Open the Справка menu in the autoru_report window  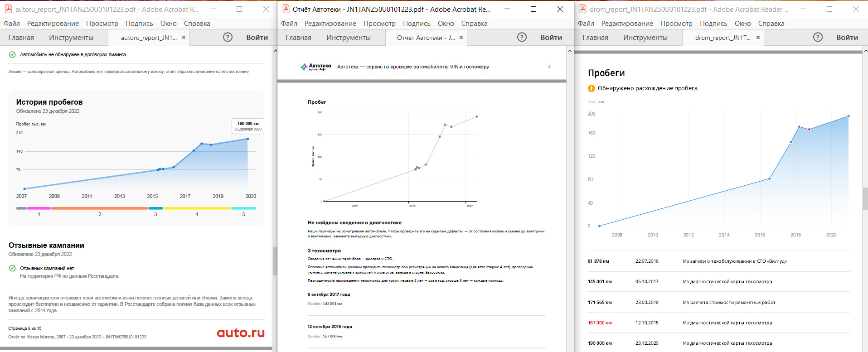pyautogui.click(x=197, y=24)
